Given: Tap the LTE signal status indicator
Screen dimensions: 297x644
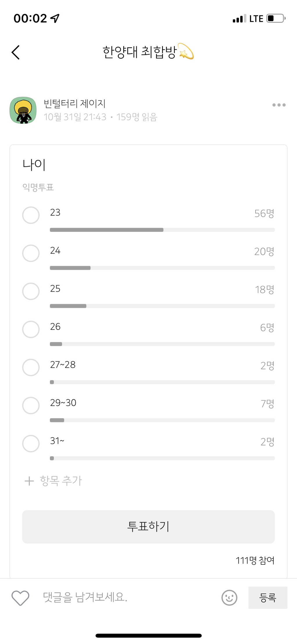Looking at the screenshot, I should pos(256,19).
